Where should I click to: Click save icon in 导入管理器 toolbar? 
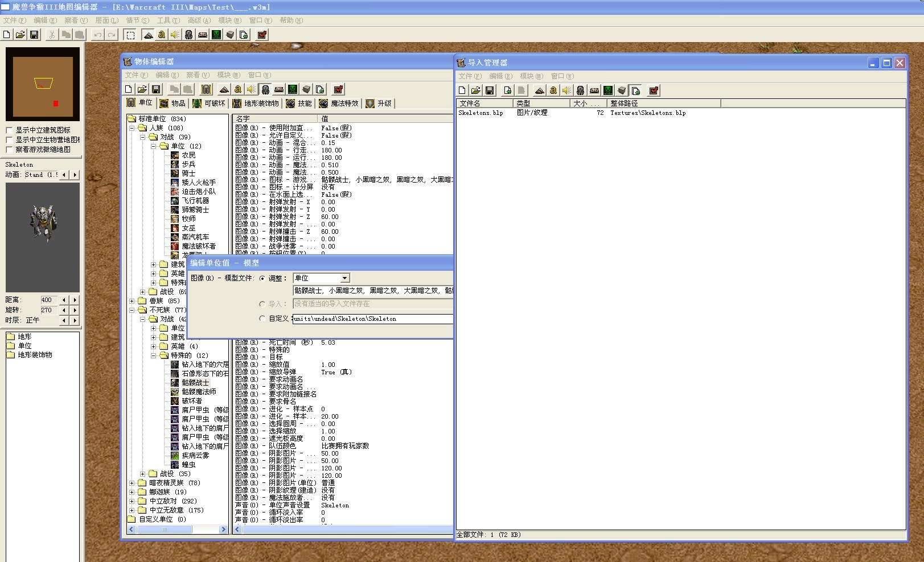click(x=490, y=90)
